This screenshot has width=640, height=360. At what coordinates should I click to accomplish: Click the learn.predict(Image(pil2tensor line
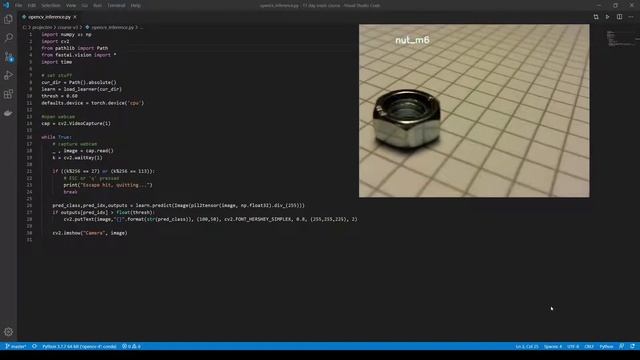178,205
